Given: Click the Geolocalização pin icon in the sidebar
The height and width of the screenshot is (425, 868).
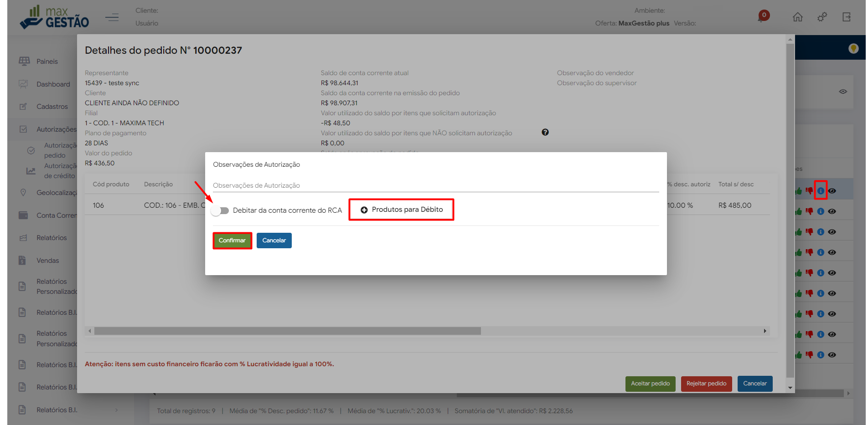Looking at the screenshot, I should click(23, 192).
